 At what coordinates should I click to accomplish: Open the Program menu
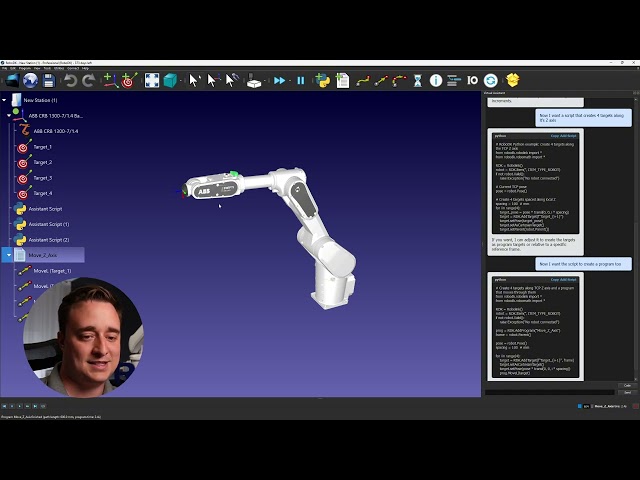(x=25, y=69)
